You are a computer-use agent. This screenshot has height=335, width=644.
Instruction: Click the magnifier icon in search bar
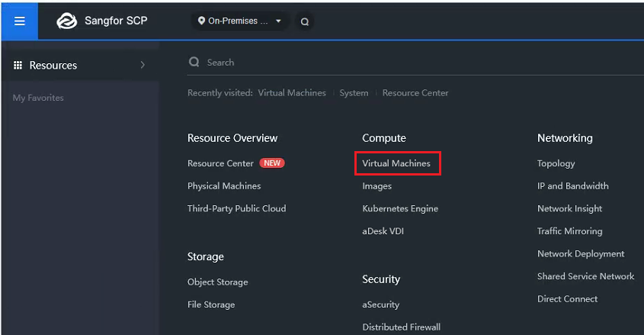click(x=194, y=62)
